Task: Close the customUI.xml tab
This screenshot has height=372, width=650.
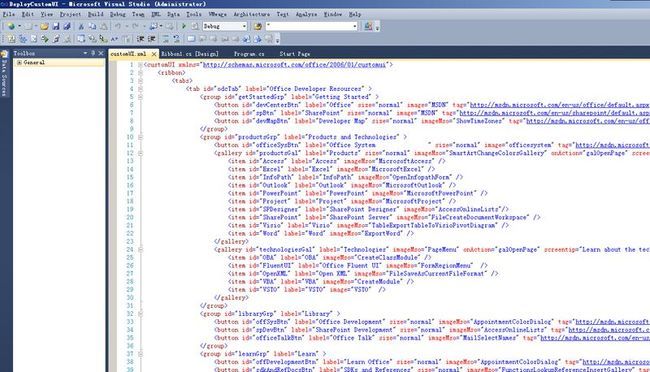Action: point(154,54)
